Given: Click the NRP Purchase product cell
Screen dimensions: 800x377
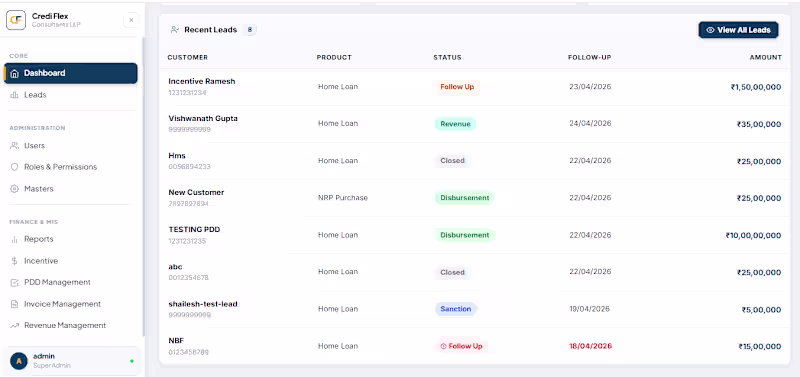Looking at the screenshot, I should 343,198.
